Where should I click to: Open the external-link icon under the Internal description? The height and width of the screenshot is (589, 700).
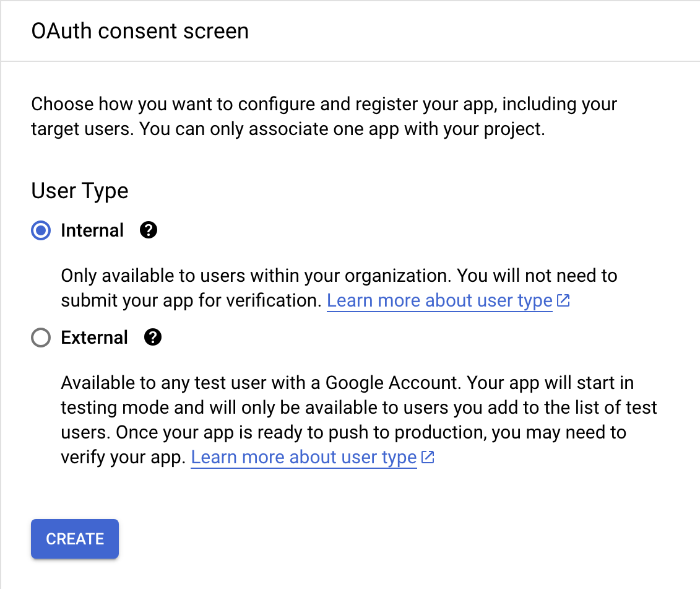point(563,301)
